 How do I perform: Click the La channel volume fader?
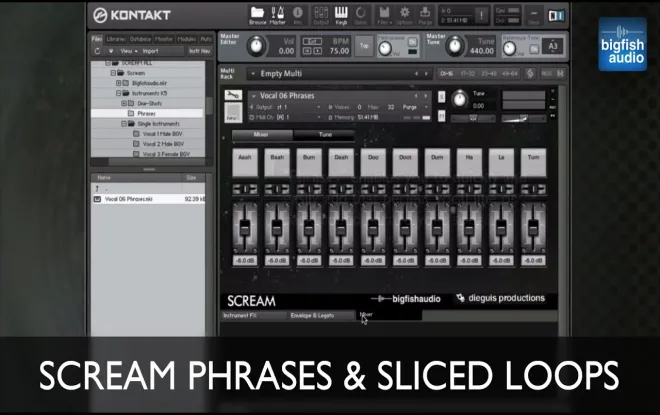501,227
